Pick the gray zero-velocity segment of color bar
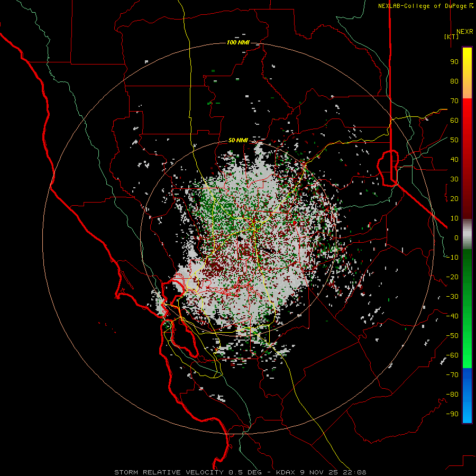476x476 pixels. pos(467,234)
